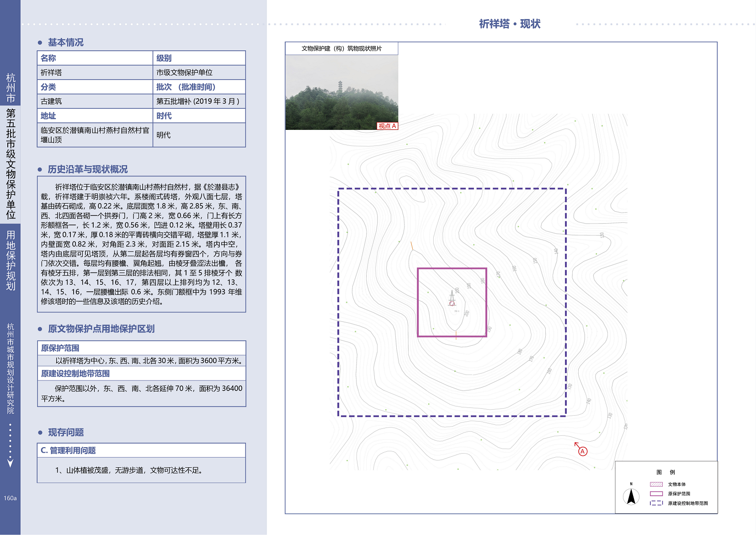Screen dimensions: 756x535
Task: Click the 原保护范围 legend label
Action: click(x=679, y=494)
